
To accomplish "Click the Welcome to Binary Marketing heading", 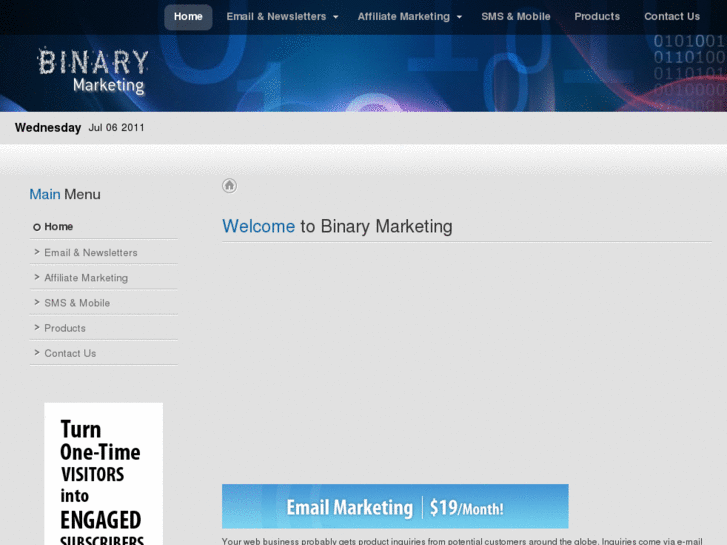I will pyautogui.click(x=337, y=226).
